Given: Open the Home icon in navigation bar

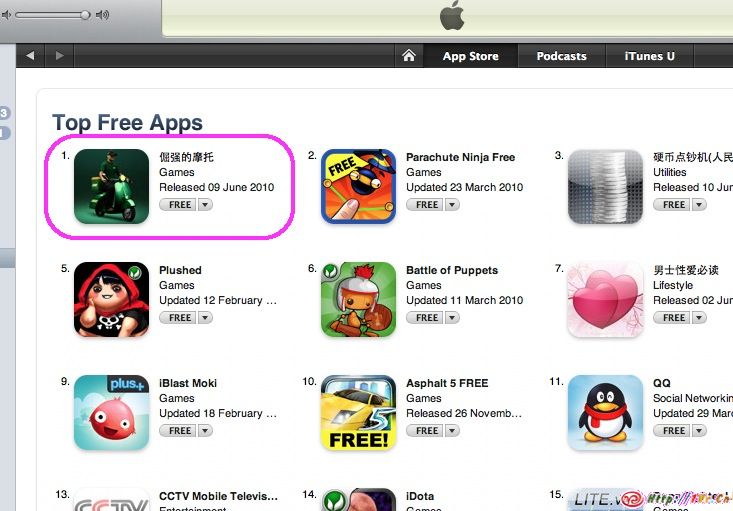Looking at the screenshot, I should click(x=409, y=56).
